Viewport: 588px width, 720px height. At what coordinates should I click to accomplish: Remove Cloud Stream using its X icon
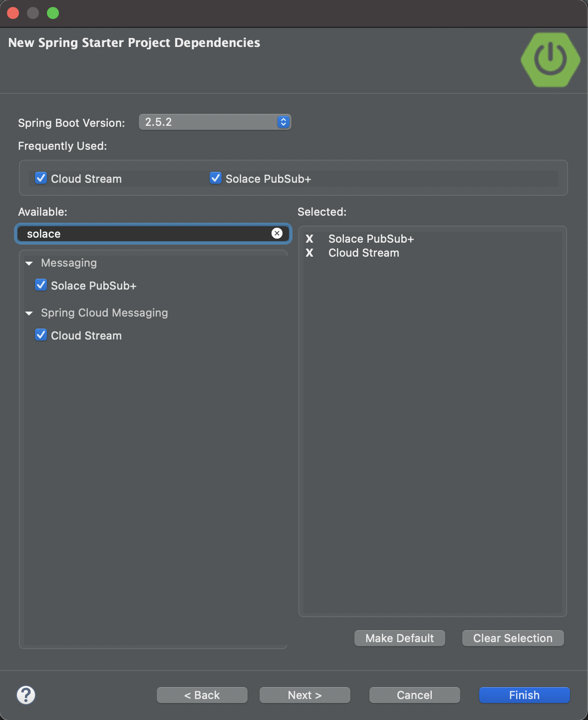click(309, 253)
